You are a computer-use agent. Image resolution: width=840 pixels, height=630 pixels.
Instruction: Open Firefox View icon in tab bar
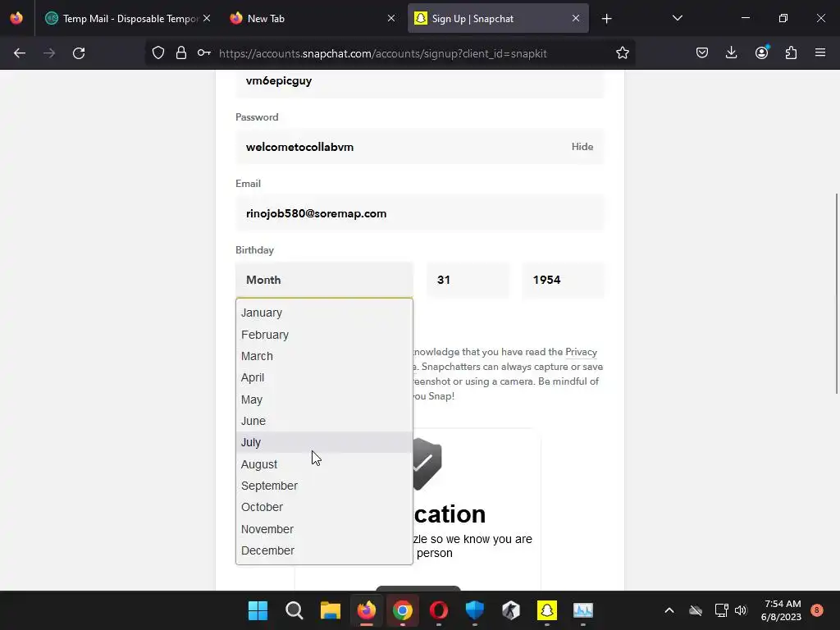pos(16,18)
